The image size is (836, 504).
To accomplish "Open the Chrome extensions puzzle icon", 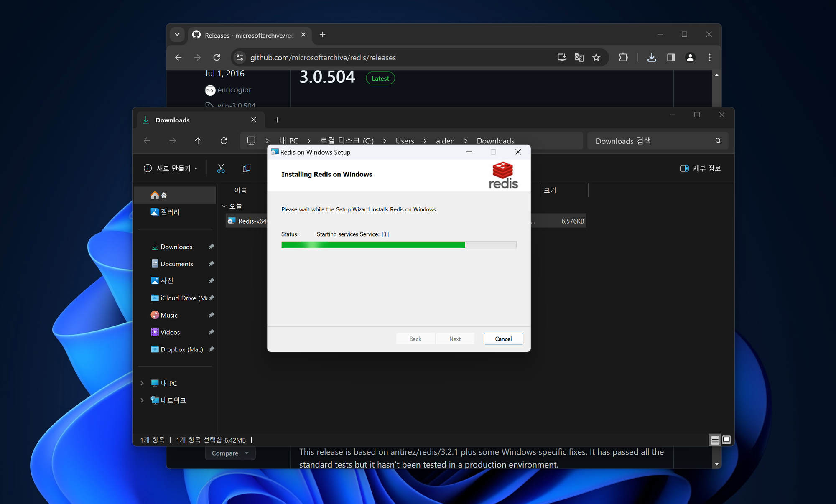I will (x=623, y=58).
